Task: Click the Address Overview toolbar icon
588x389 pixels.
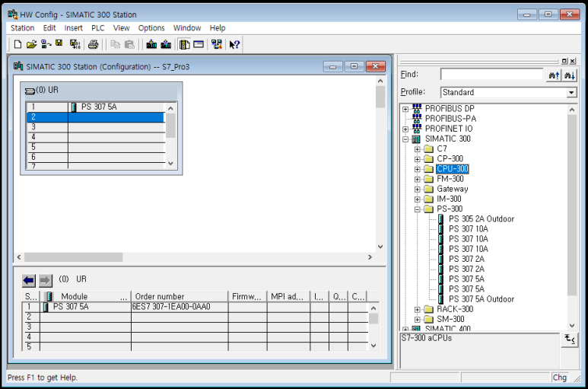Action: pyautogui.click(x=199, y=44)
